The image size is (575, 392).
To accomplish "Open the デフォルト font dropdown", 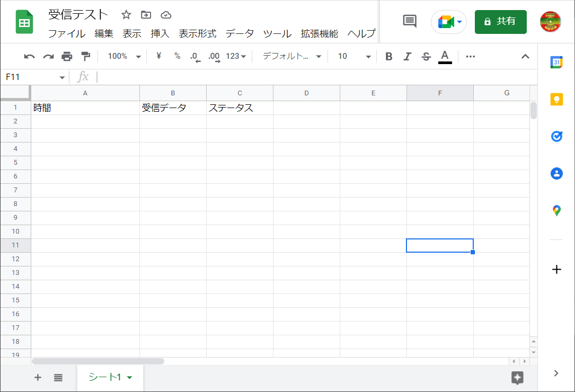I will point(292,56).
